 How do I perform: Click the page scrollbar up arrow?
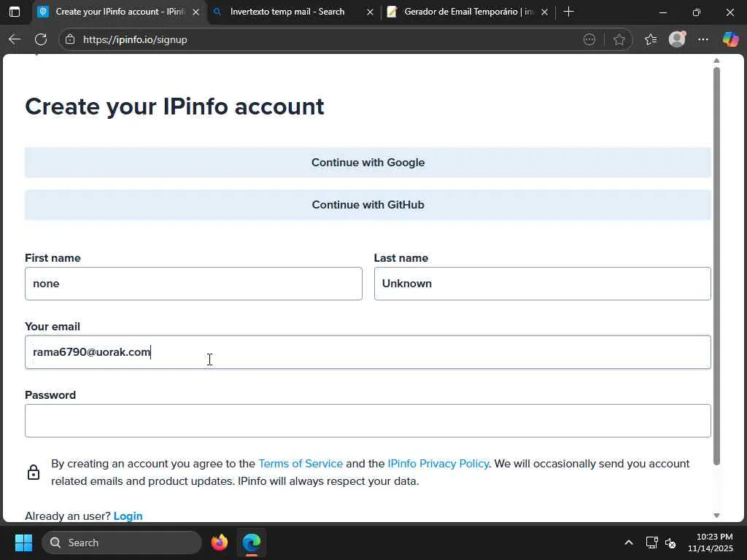(716, 61)
